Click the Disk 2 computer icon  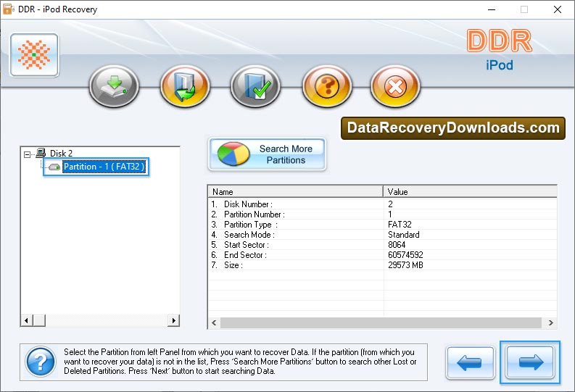(41, 153)
